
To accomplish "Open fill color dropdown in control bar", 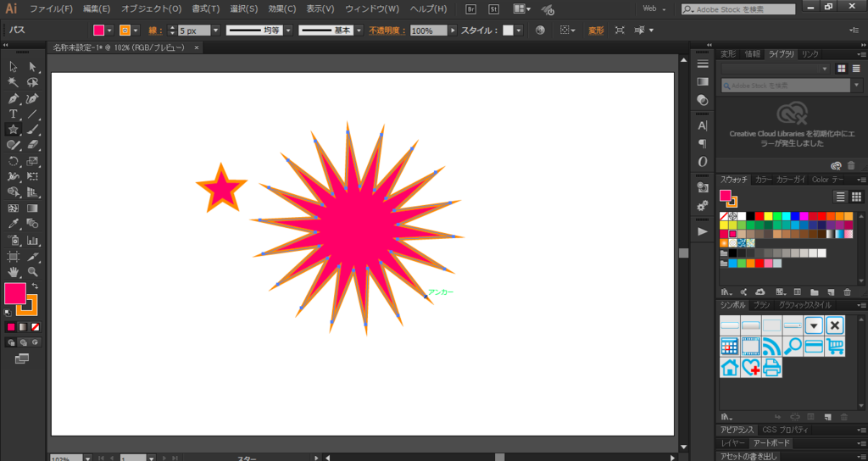I will coord(109,31).
